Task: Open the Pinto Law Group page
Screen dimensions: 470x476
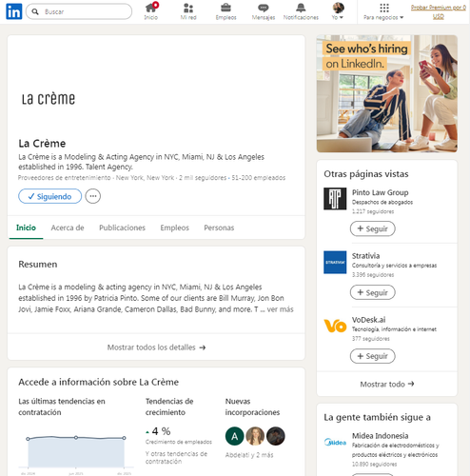Action: click(x=380, y=192)
